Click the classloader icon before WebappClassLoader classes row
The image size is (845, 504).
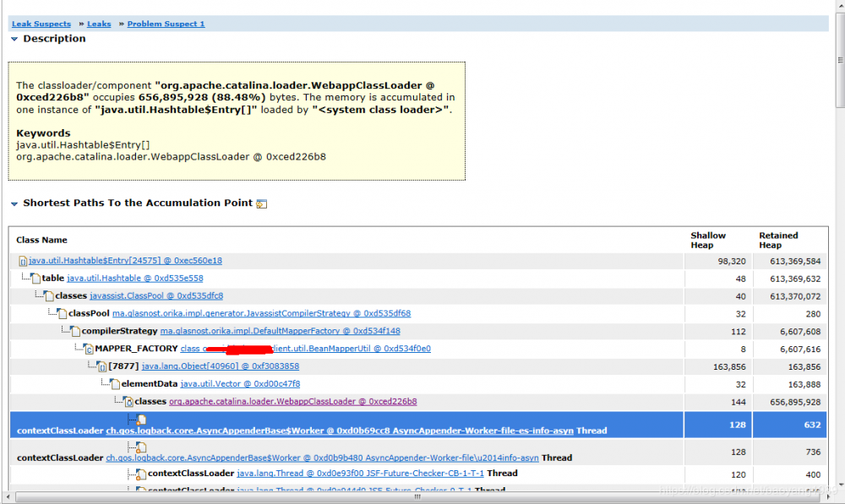[128, 402]
